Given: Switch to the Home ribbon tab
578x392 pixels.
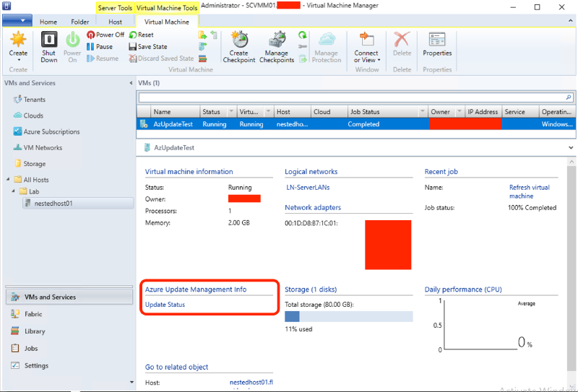Looking at the screenshot, I should tap(48, 22).
